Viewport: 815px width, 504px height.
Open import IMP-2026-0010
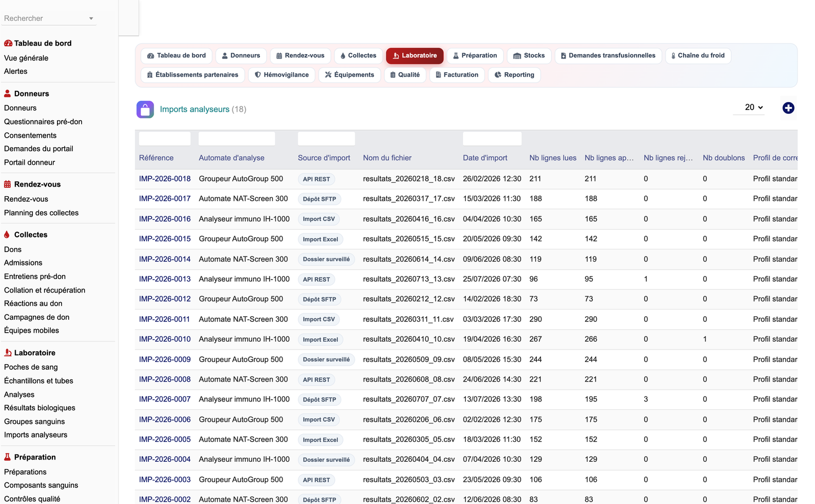(165, 339)
